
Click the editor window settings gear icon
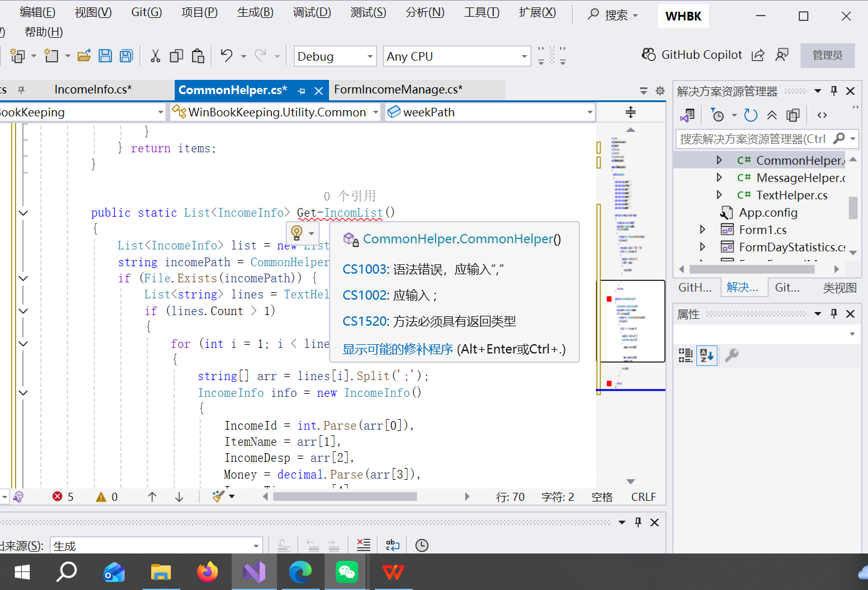pos(660,90)
